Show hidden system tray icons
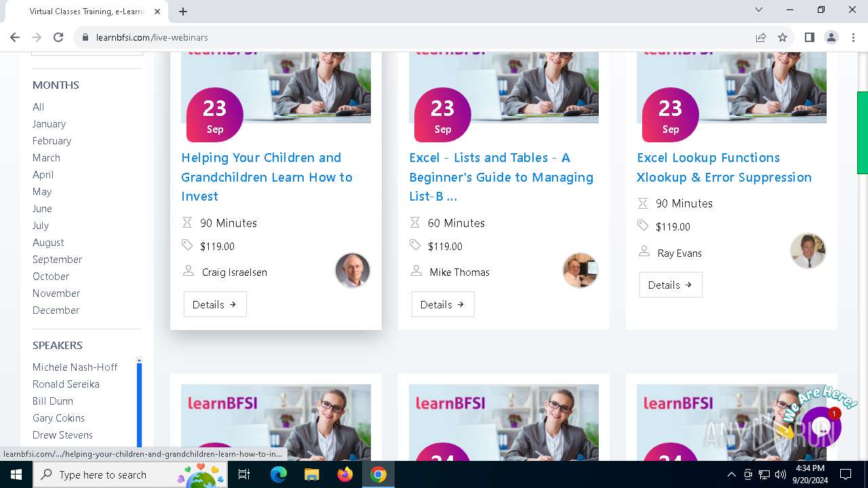Image resolution: width=868 pixels, height=488 pixels. (x=731, y=474)
